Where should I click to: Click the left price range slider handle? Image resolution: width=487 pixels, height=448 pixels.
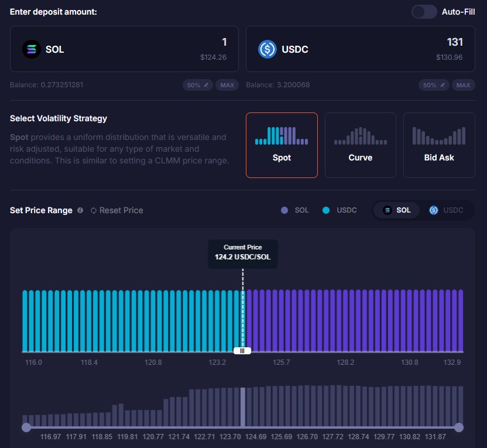coord(26,428)
